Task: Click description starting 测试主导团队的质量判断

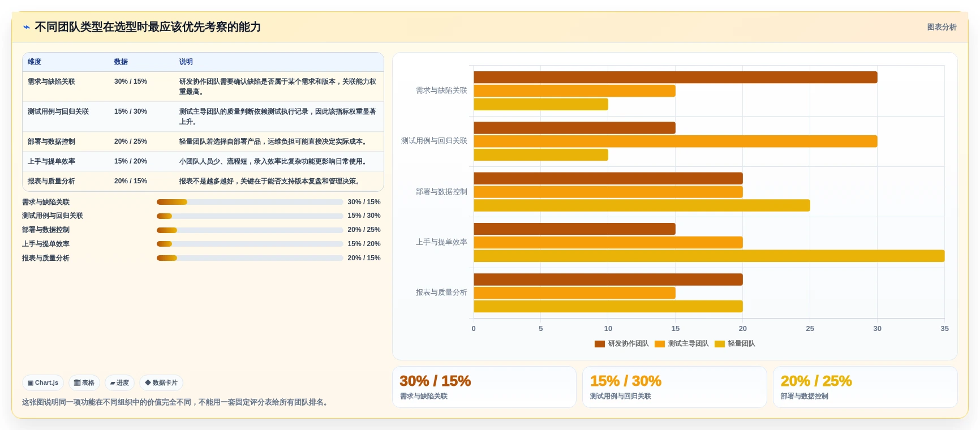Action: [278, 117]
